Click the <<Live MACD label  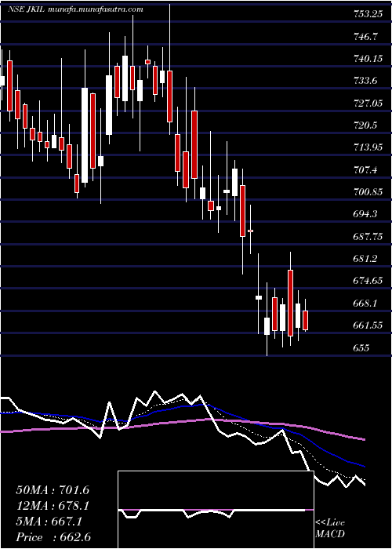pyautogui.click(x=330, y=529)
